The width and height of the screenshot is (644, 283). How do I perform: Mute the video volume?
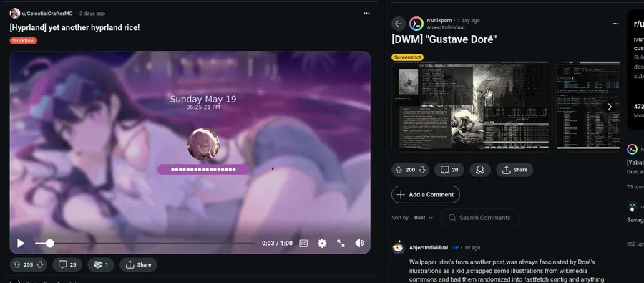pos(359,243)
